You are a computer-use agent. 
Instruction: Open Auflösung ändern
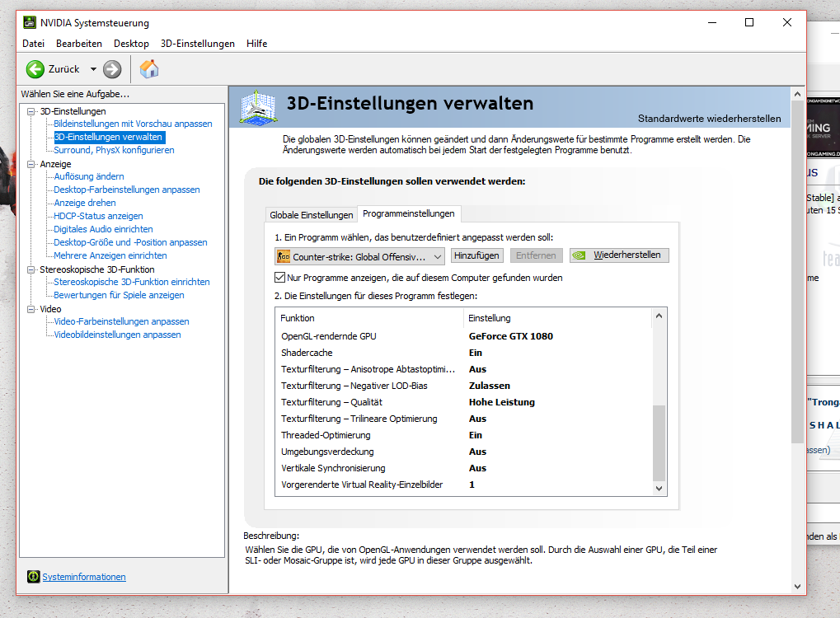click(89, 176)
